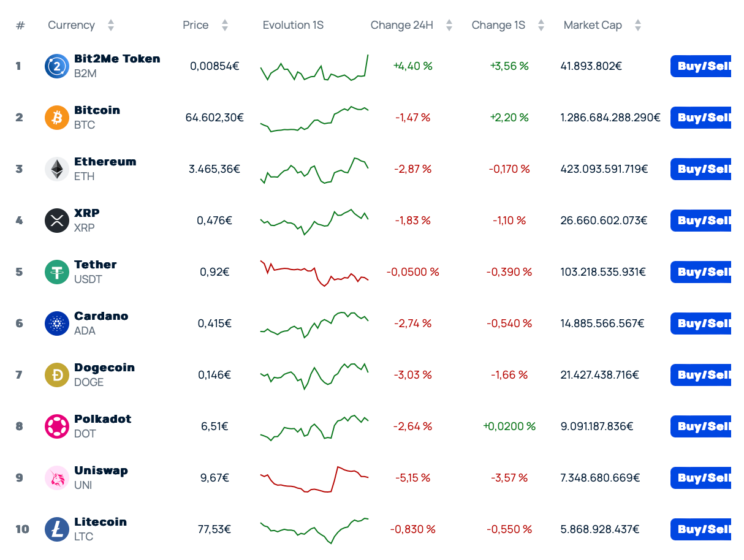Toggle sorting on the Currency column

(110, 25)
